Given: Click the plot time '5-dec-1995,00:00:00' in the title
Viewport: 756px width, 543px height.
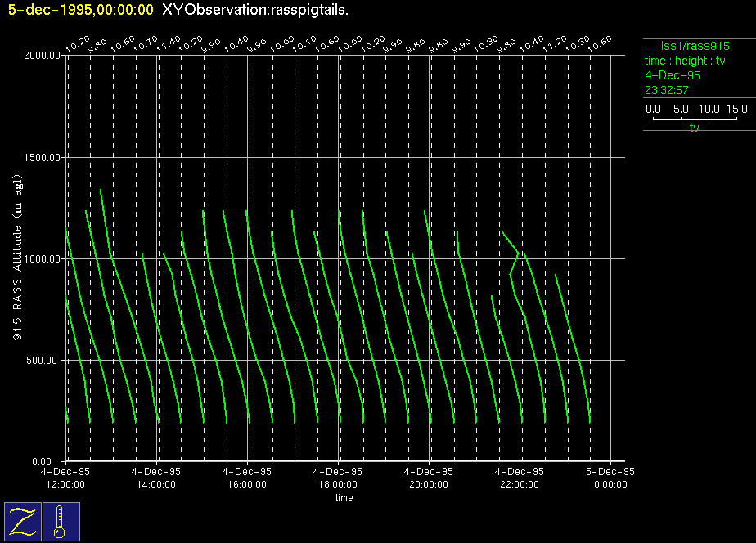Looking at the screenshot, I should pyautogui.click(x=80, y=10).
